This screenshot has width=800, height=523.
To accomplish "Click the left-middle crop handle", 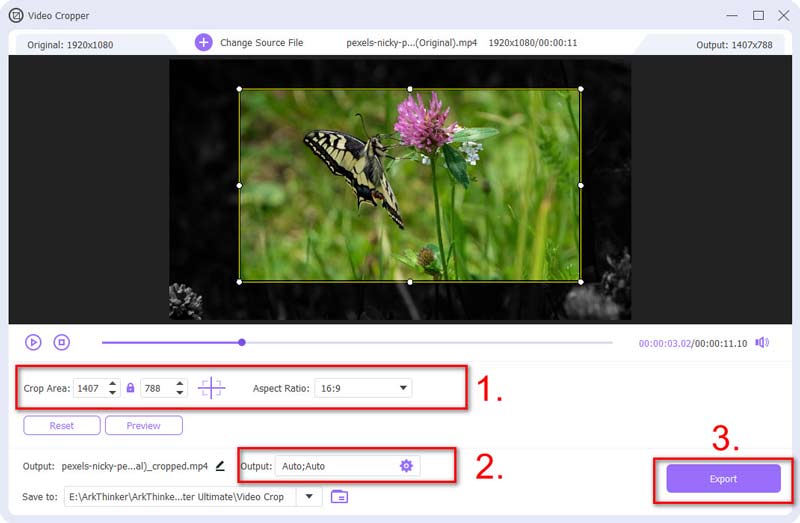I will click(239, 185).
